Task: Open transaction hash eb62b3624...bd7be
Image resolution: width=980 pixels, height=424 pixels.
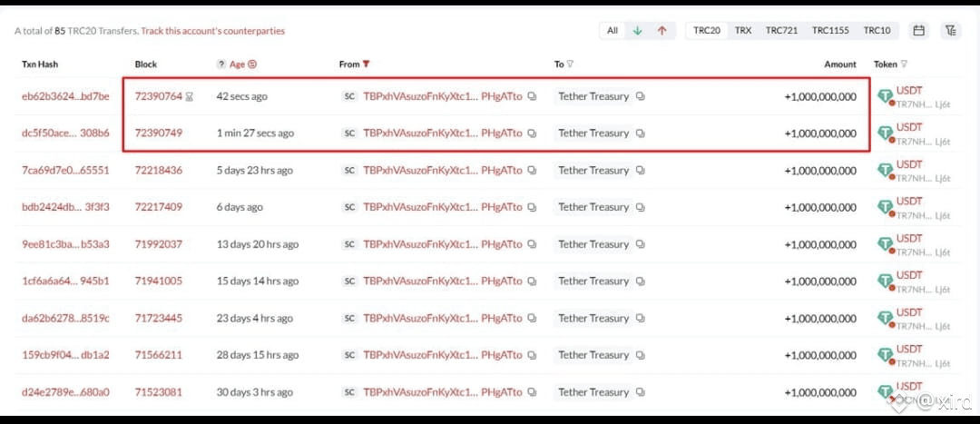Action: pyautogui.click(x=65, y=97)
